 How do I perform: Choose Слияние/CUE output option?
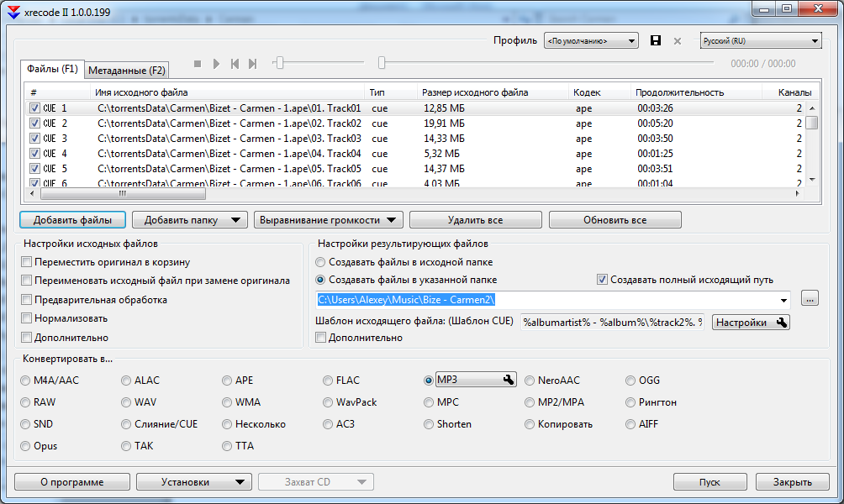tap(126, 424)
